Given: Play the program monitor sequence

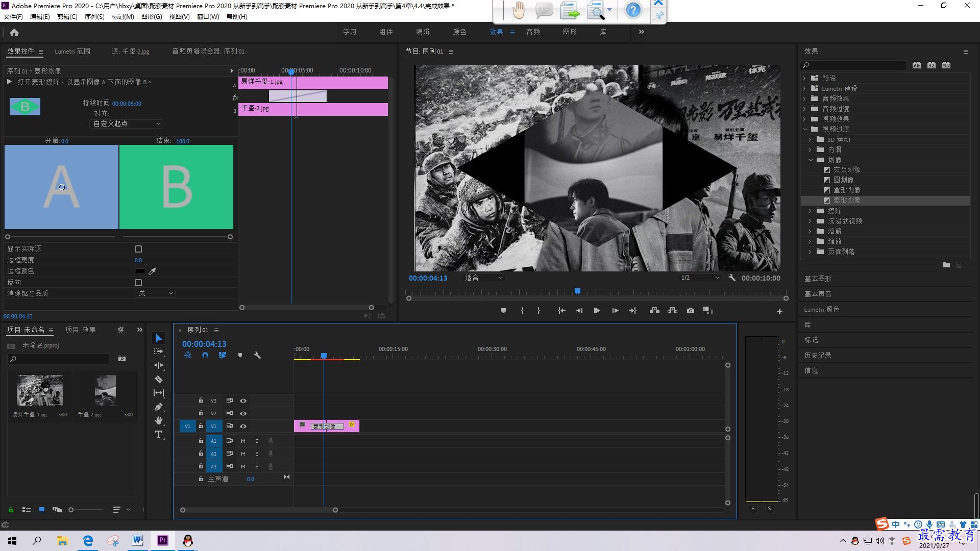Looking at the screenshot, I should [x=597, y=311].
